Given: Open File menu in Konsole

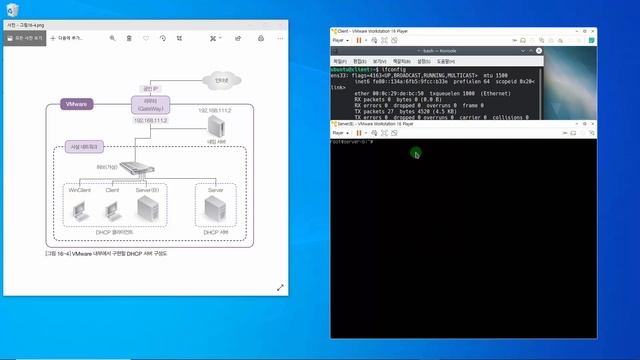Looking at the screenshot, I should click(340, 61).
